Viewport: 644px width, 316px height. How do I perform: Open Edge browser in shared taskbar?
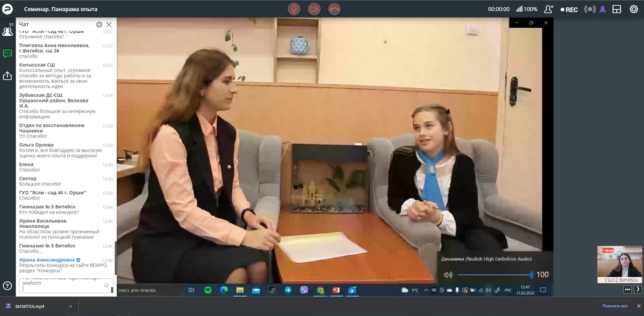224,290
